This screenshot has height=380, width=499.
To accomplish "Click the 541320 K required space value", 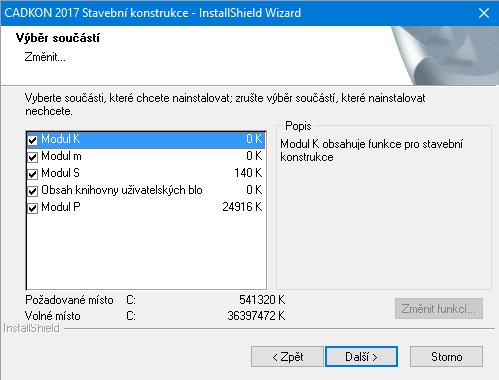I will click(262, 300).
